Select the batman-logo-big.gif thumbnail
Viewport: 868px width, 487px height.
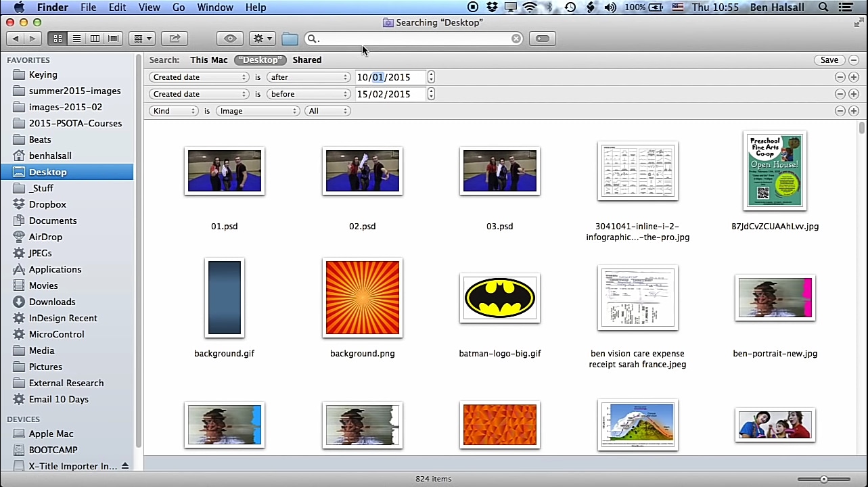499,298
